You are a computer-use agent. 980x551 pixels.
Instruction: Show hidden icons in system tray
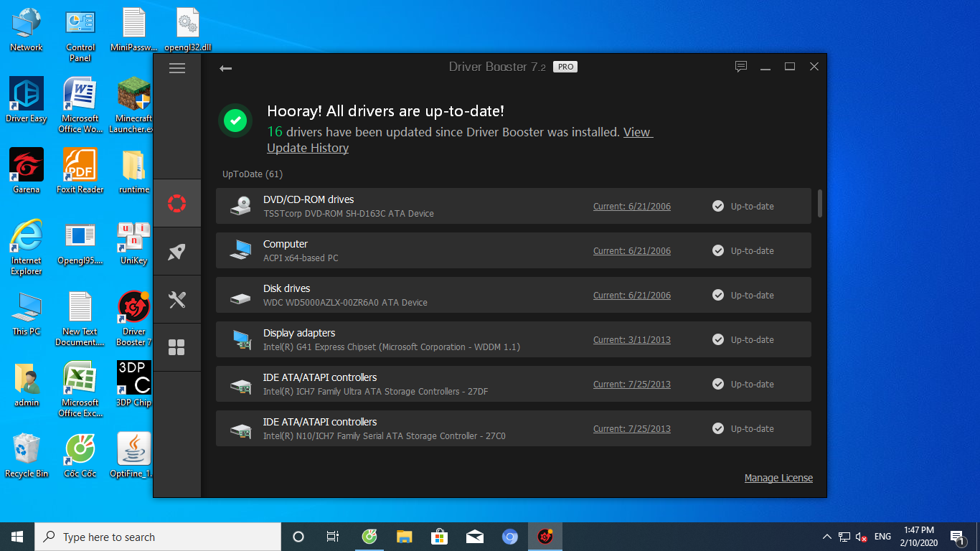point(826,537)
